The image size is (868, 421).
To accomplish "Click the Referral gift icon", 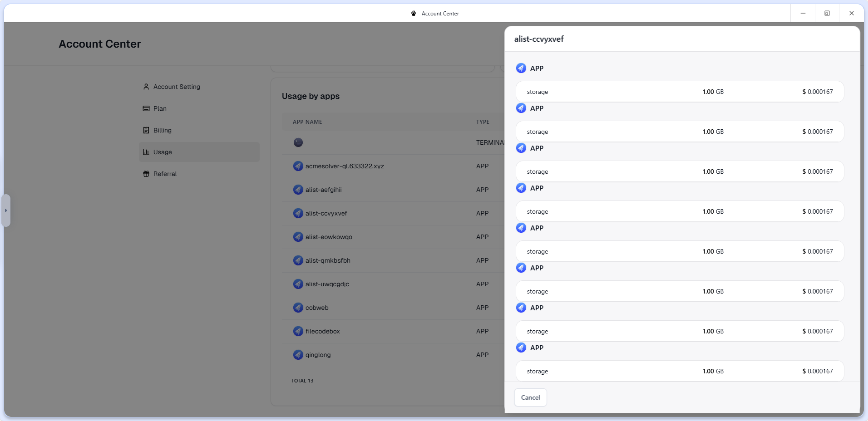I will pyautogui.click(x=146, y=174).
